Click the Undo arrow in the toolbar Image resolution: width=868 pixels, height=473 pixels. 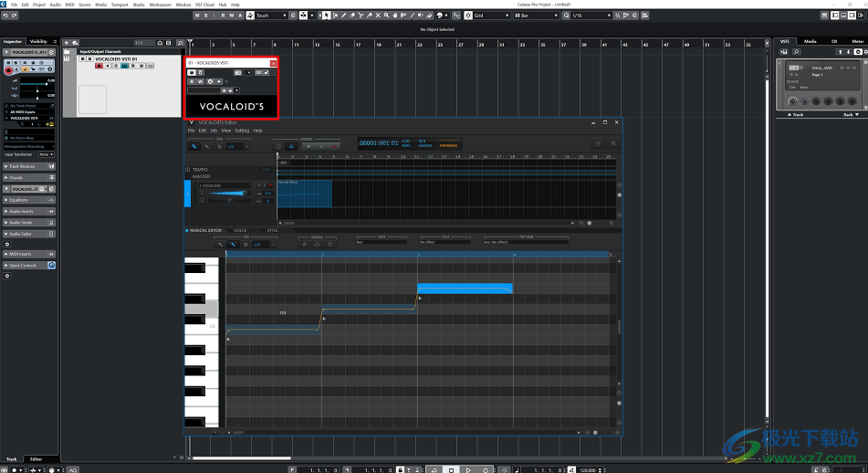pyautogui.click(x=5, y=16)
